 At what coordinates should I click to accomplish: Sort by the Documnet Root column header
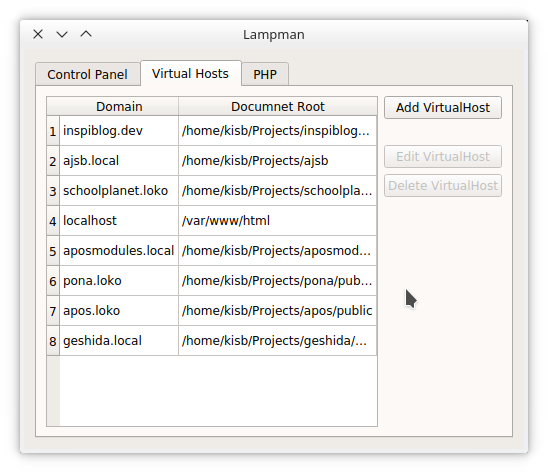click(x=278, y=106)
